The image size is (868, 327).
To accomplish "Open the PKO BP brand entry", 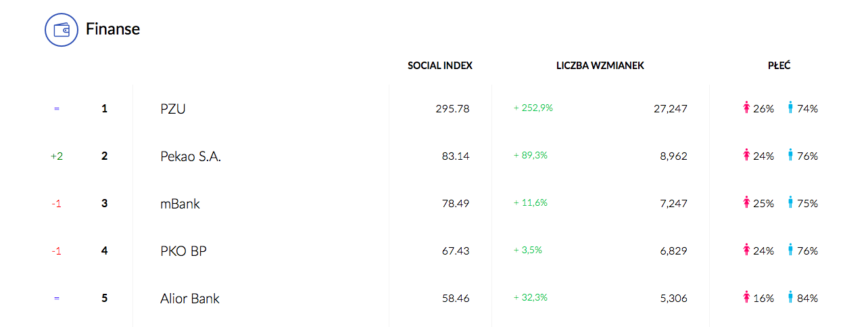I will (x=183, y=251).
